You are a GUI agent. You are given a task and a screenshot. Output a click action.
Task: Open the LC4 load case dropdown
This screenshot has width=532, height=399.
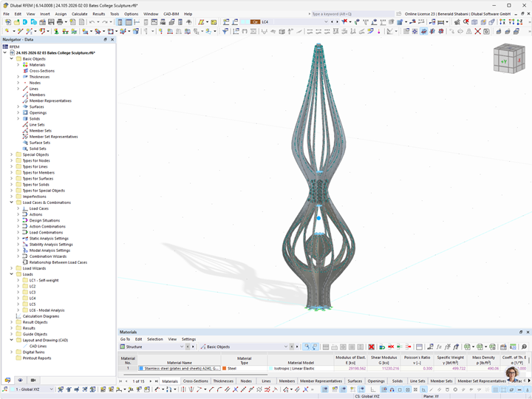326,21
